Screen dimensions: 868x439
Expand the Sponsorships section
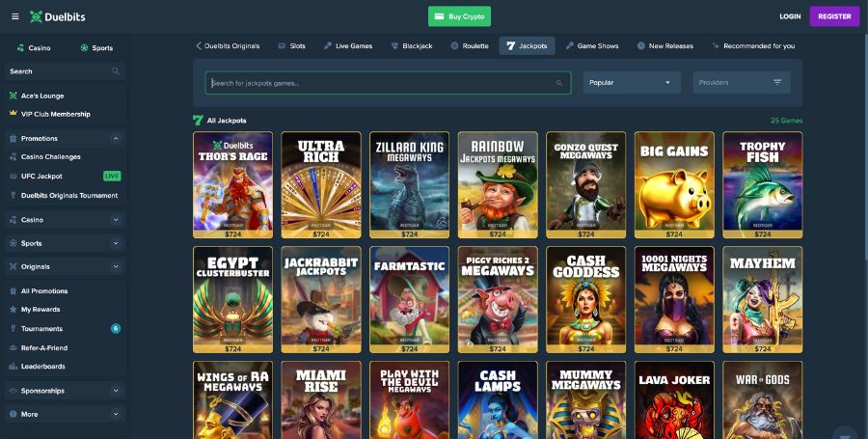(x=116, y=391)
